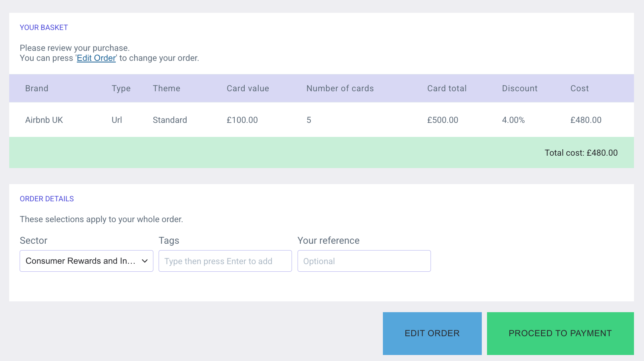
Task: Click the Theme column header
Action: tap(166, 88)
